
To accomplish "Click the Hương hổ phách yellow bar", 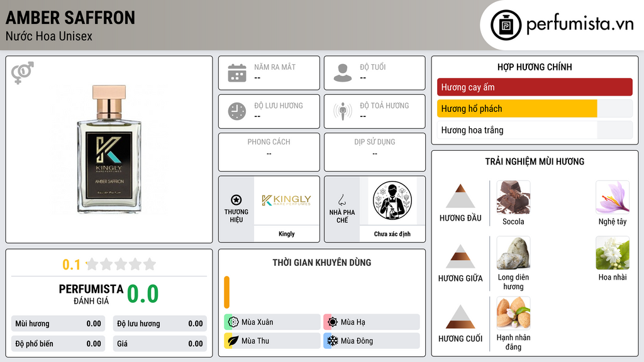I will pyautogui.click(x=517, y=109).
